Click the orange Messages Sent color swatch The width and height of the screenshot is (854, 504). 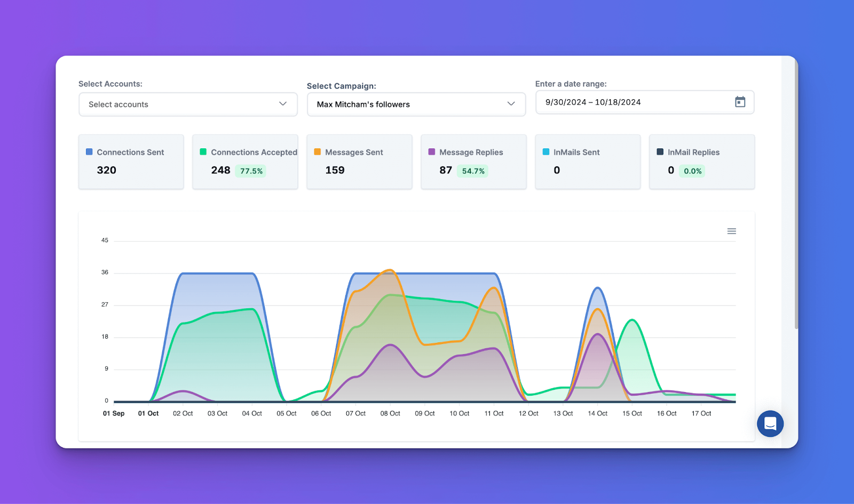pos(318,152)
